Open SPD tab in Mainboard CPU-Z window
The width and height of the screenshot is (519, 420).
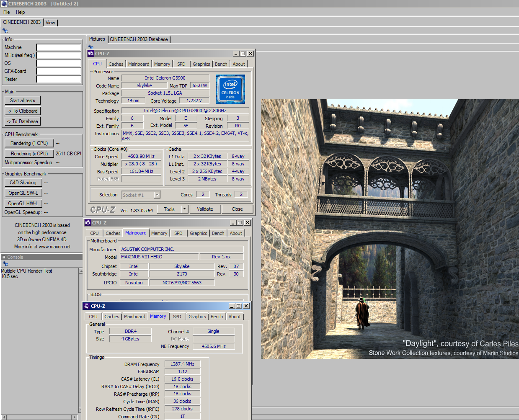[x=178, y=233]
